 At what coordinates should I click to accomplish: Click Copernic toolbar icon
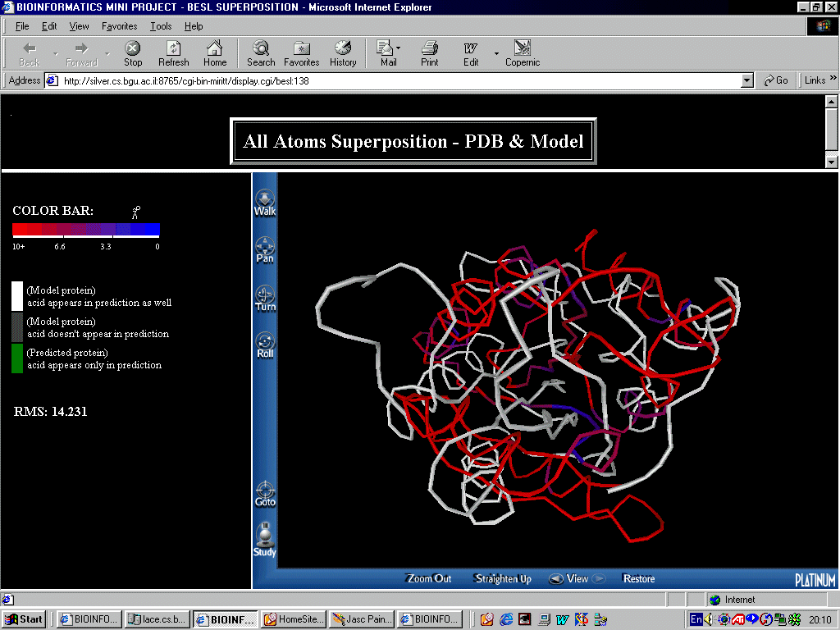[523, 54]
